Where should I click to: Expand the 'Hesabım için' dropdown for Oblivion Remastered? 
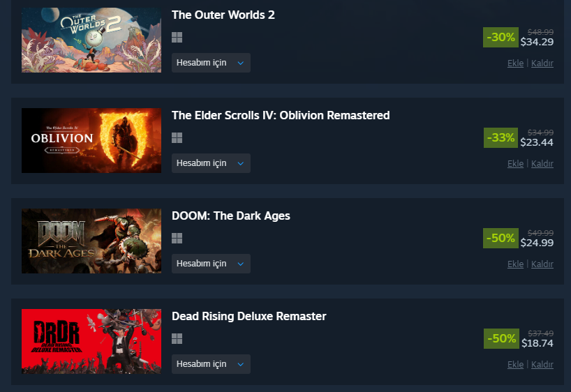click(x=211, y=163)
